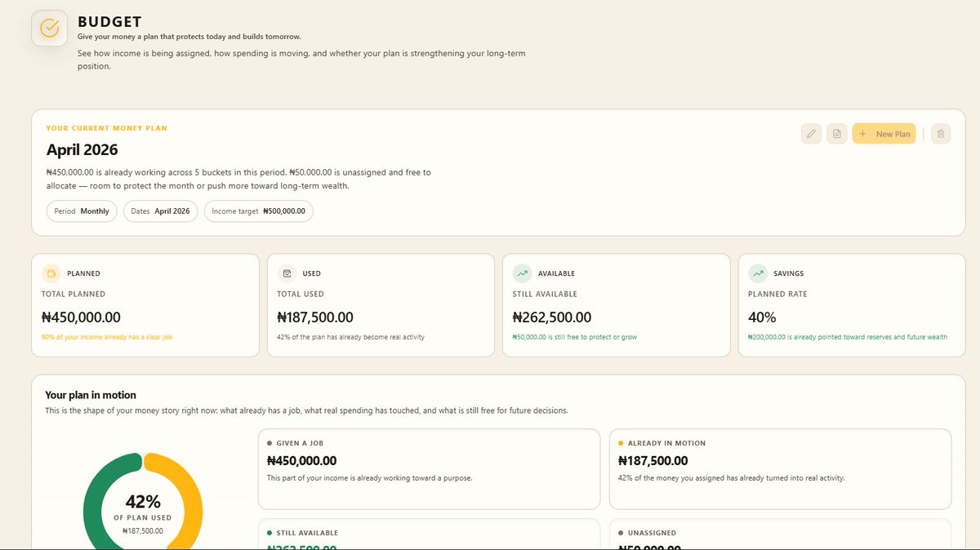Open the Already in Motion card
Viewport: 980px width, 550px height.
click(780, 468)
